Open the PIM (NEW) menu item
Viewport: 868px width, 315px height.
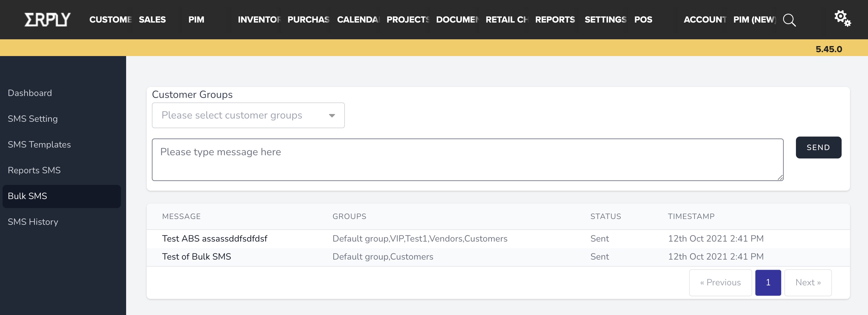pos(754,20)
